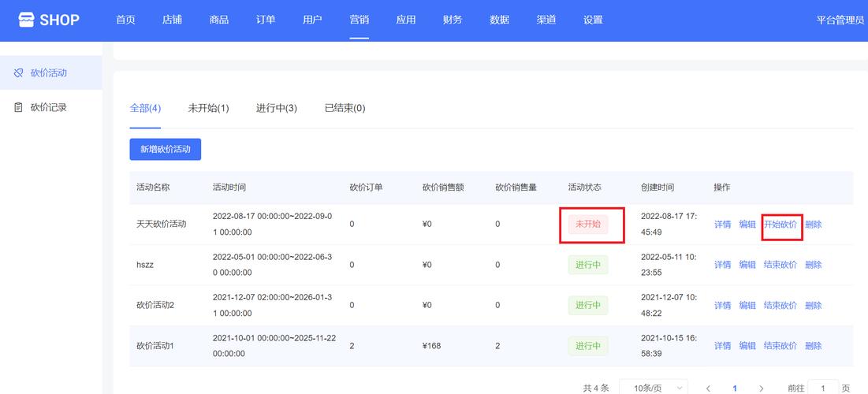Open 数据 in top navigation
The height and width of the screenshot is (394, 868).
point(499,20)
